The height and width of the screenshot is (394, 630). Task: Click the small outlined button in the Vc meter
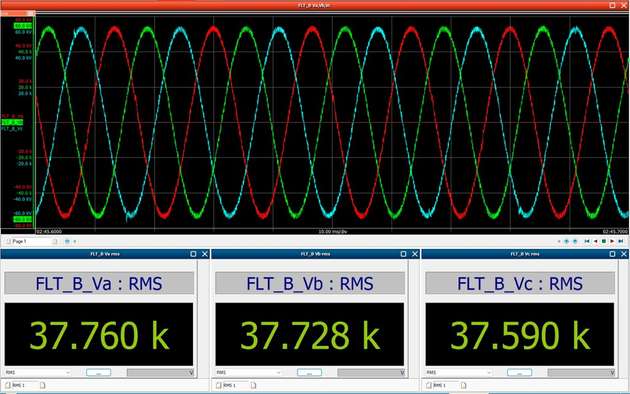point(520,373)
